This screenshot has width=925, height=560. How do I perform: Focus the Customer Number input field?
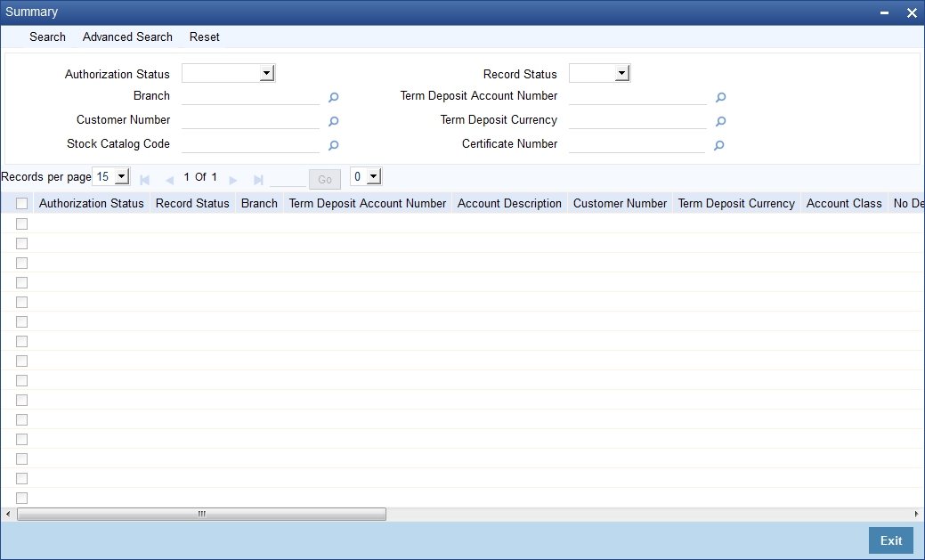(251, 120)
